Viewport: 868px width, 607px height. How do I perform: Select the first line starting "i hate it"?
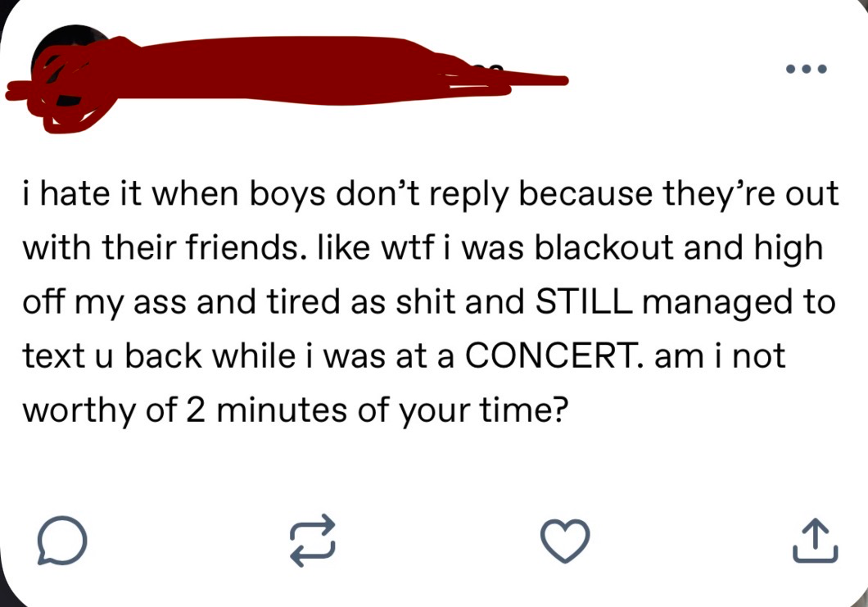click(431, 195)
